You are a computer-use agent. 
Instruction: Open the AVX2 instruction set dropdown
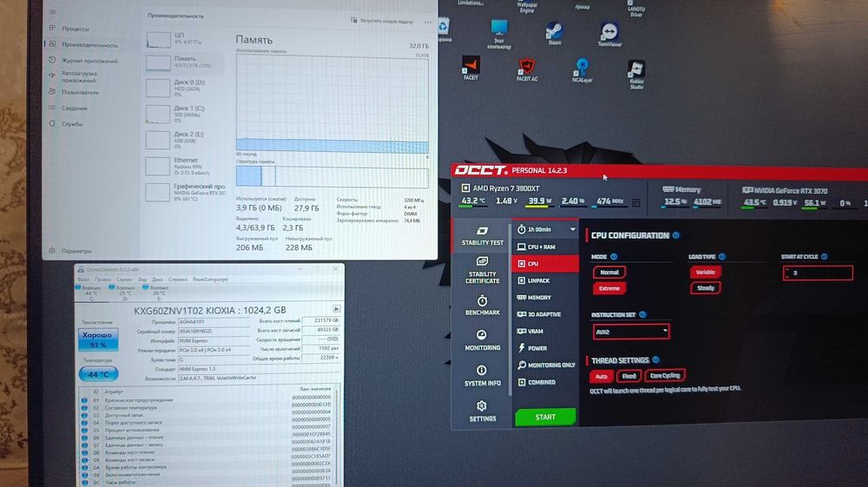click(631, 332)
